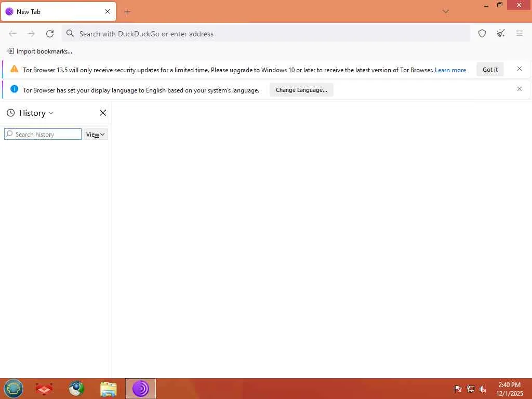Open the red taskbar application icon

click(x=44, y=389)
